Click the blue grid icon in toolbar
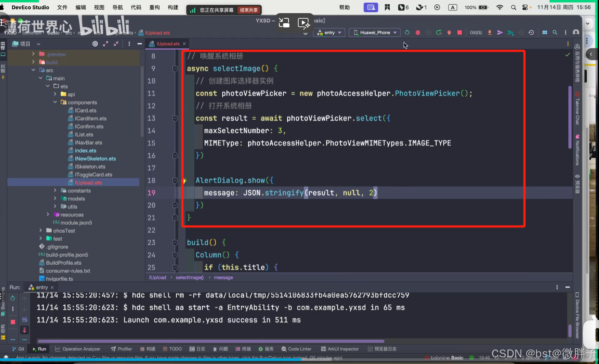The image size is (599, 364). (x=545, y=32)
